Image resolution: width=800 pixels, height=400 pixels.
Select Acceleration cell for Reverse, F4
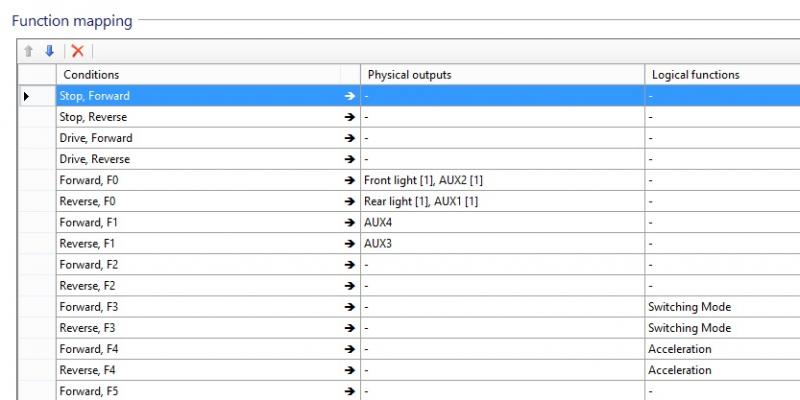coord(722,370)
